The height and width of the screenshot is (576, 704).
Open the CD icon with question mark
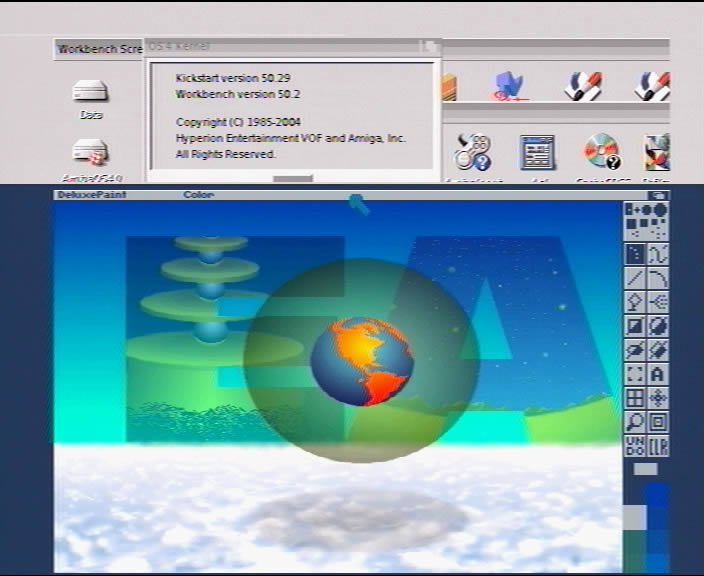click(603, 152)
